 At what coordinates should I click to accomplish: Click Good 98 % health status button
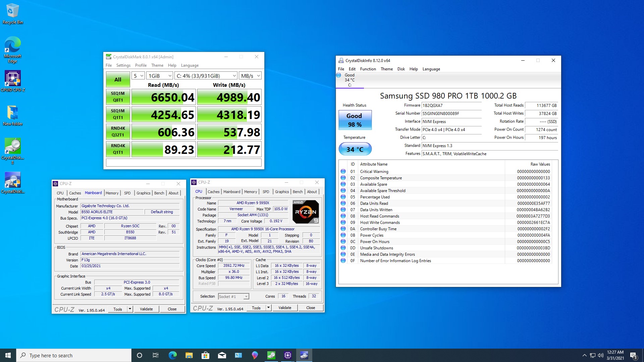pyautogui.click(x=355, y=120)
